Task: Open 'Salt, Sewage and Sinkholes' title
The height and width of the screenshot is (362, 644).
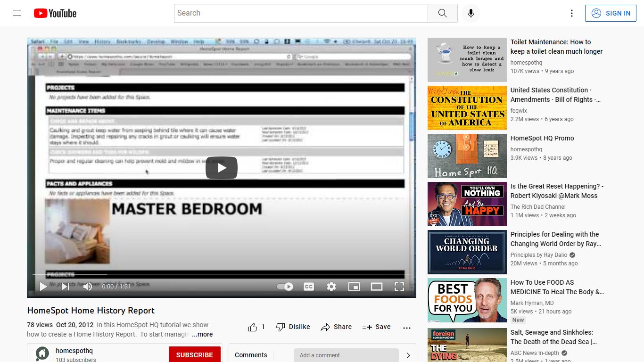Action: pyautogui.click(x=554, y=337)
